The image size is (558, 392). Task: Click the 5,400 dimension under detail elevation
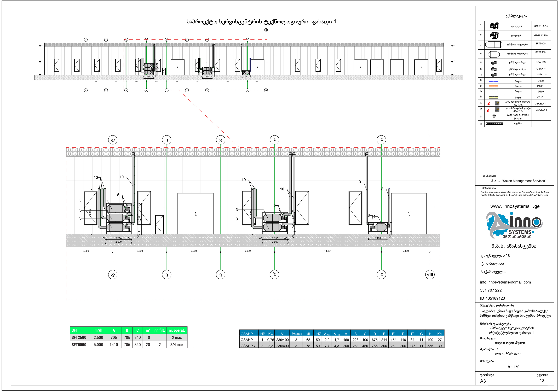(405, 251)
